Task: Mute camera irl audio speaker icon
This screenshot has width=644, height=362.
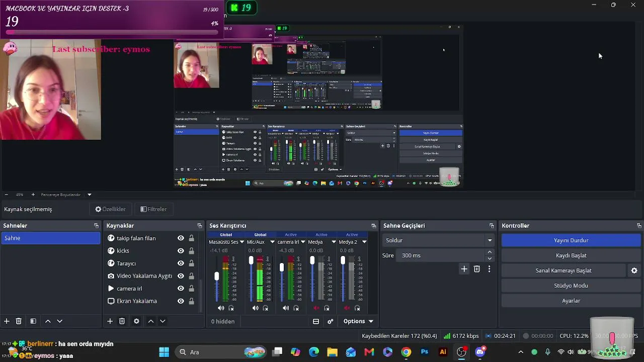Action: (286, 308)
